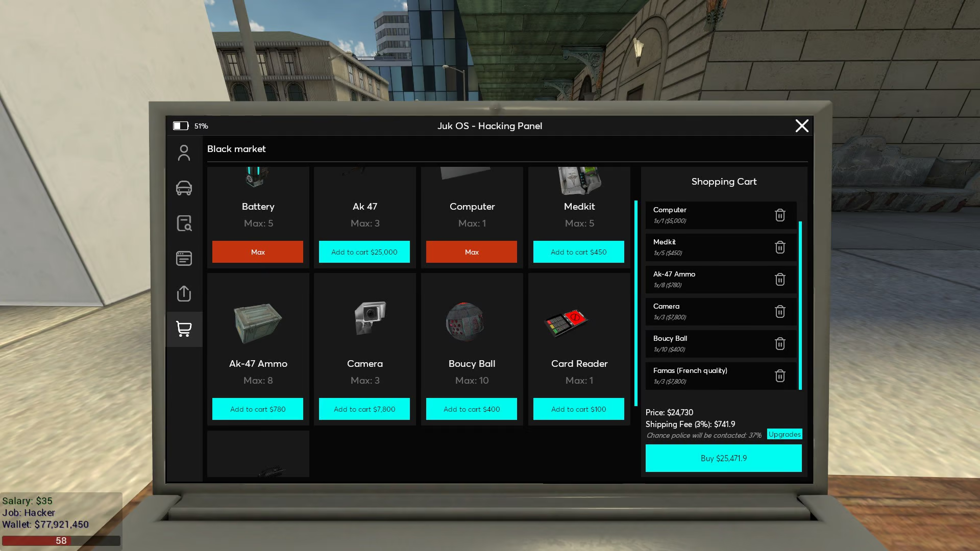Click the Black market heading
The width and height of the screenshot is (980, 551).
click(236, 149)
